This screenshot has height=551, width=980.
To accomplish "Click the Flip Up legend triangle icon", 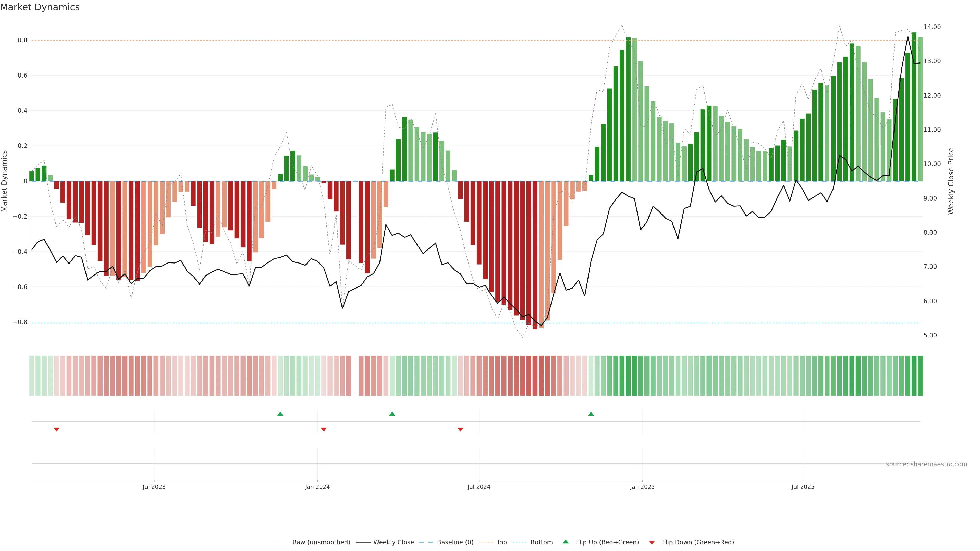I will (566, 542).
